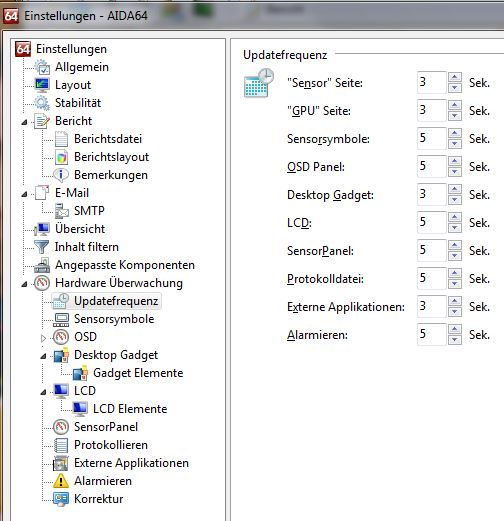Select the Alarmieren warning triangle icon
The image size is (504, 521).
(x=61, y=481)
